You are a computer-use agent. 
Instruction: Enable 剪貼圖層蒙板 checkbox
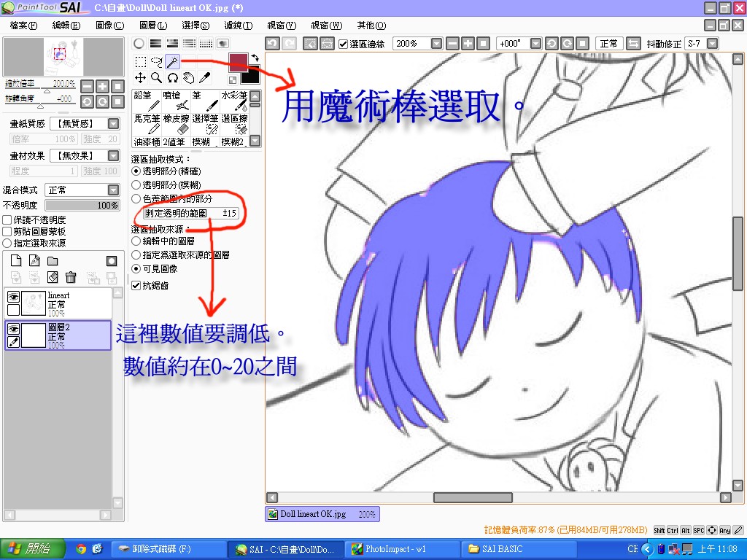tap(7, 231)
